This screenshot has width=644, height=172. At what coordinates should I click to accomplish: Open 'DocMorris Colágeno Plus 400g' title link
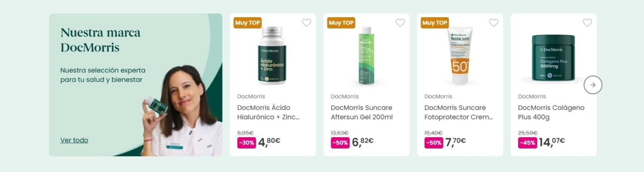coord(551,113)
